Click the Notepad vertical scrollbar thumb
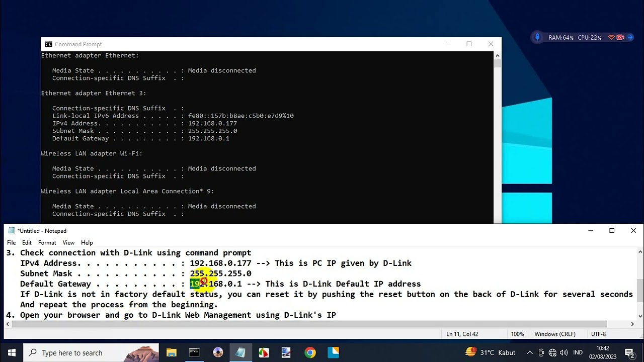Screen dimensions: 644x362 pos(640,290)
